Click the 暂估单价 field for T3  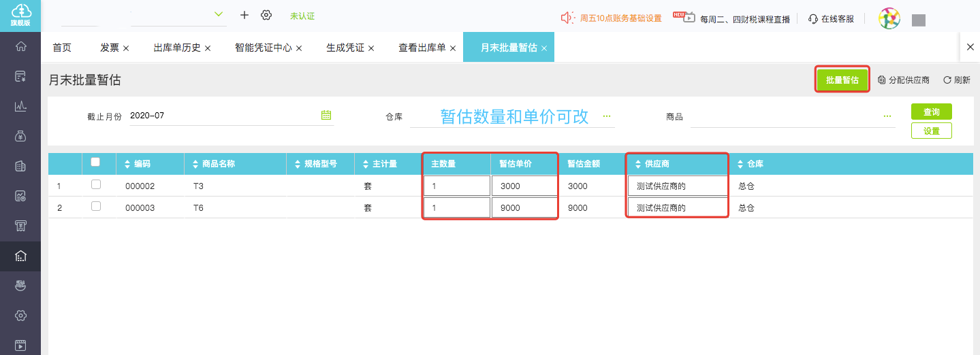524,186
